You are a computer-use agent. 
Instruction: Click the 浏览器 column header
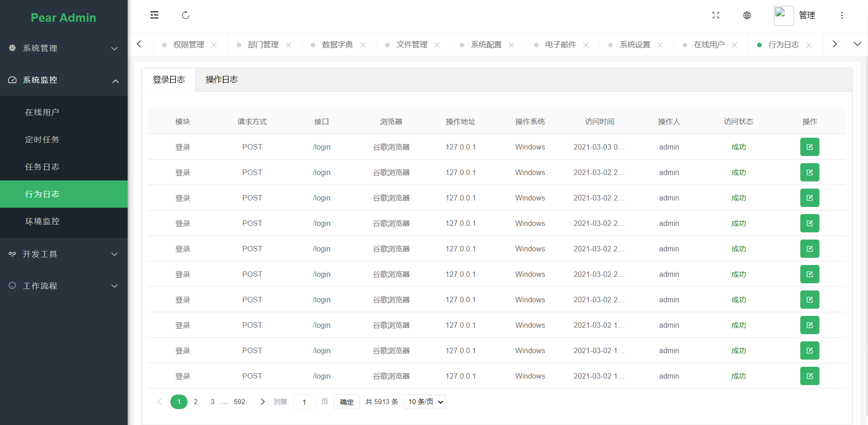(x=391, y=122)
